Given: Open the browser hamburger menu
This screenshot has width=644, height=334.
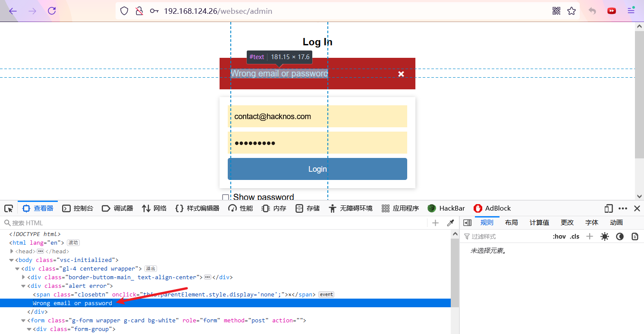Looking at the screenshot, I should (631, 11).
